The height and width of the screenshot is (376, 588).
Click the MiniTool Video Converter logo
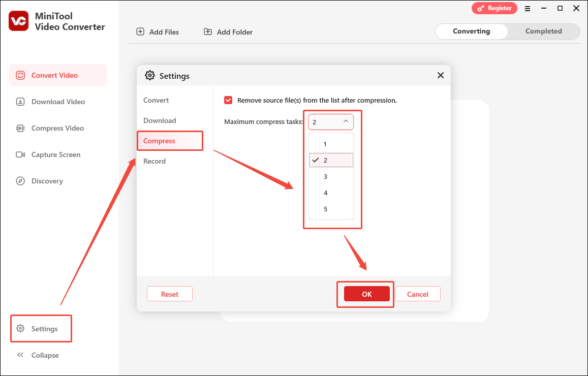tap(18, 21)
